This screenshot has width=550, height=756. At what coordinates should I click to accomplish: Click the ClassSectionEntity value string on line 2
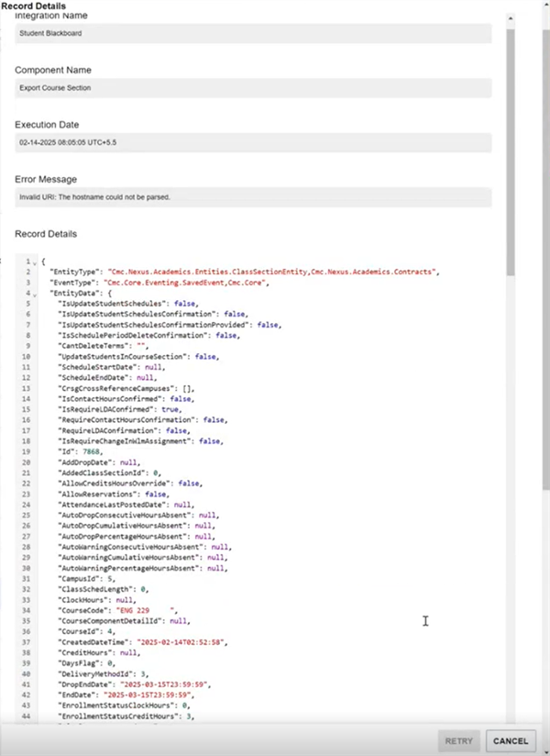tap(272, 272)
